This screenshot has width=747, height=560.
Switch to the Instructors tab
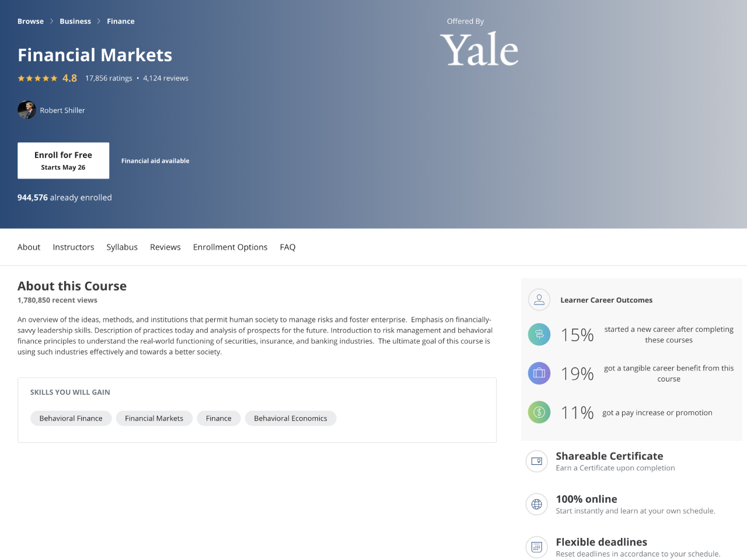coord(74,247)
